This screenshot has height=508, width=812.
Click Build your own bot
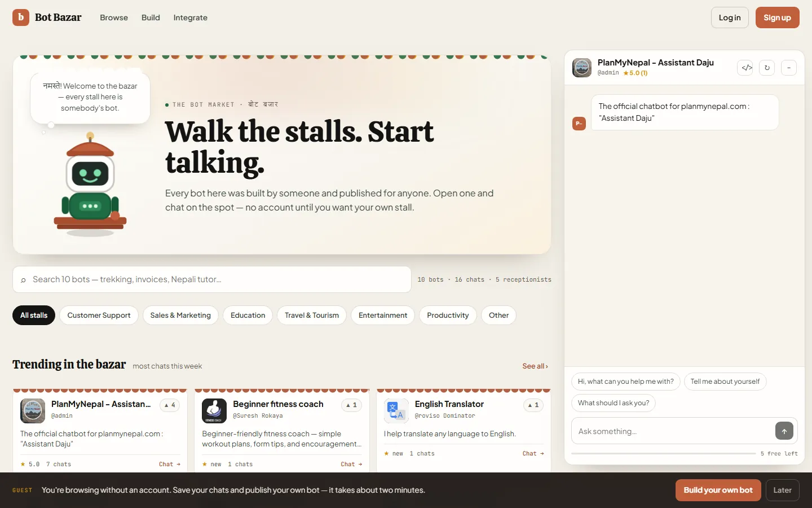[x=718, y=490]
